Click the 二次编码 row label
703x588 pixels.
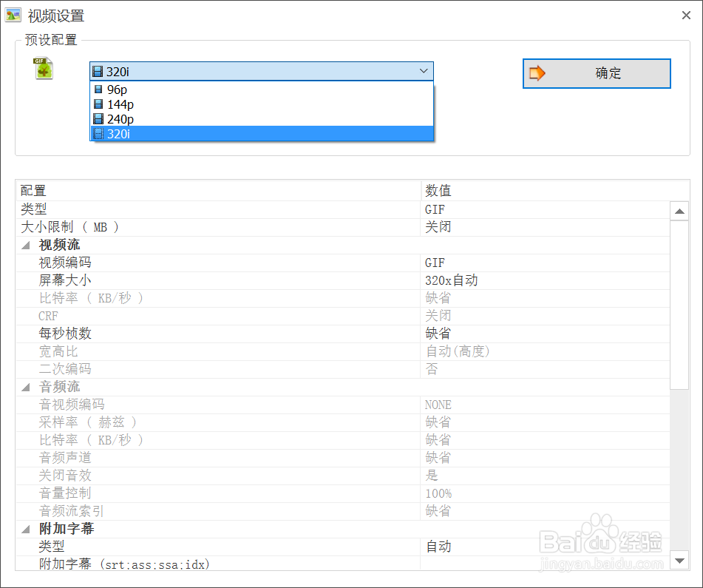65,369
